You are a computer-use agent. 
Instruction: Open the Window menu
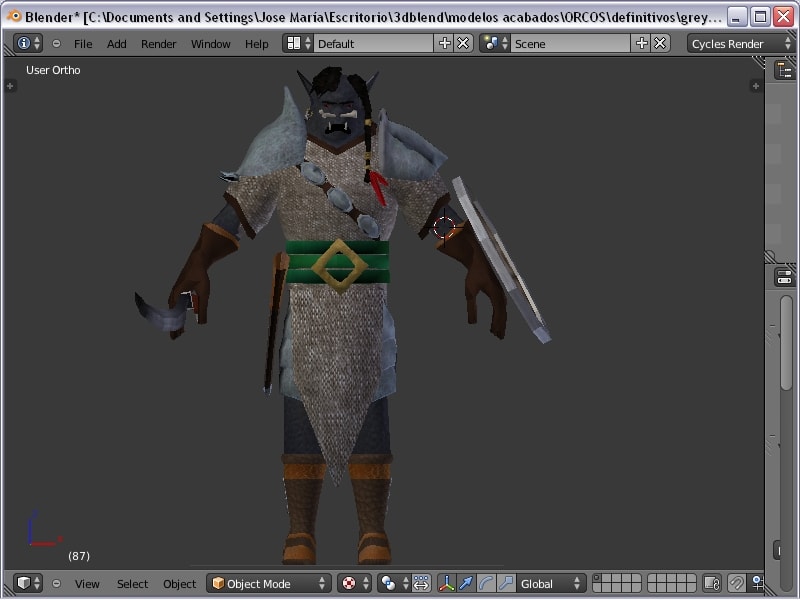click(x=210, y=44)
